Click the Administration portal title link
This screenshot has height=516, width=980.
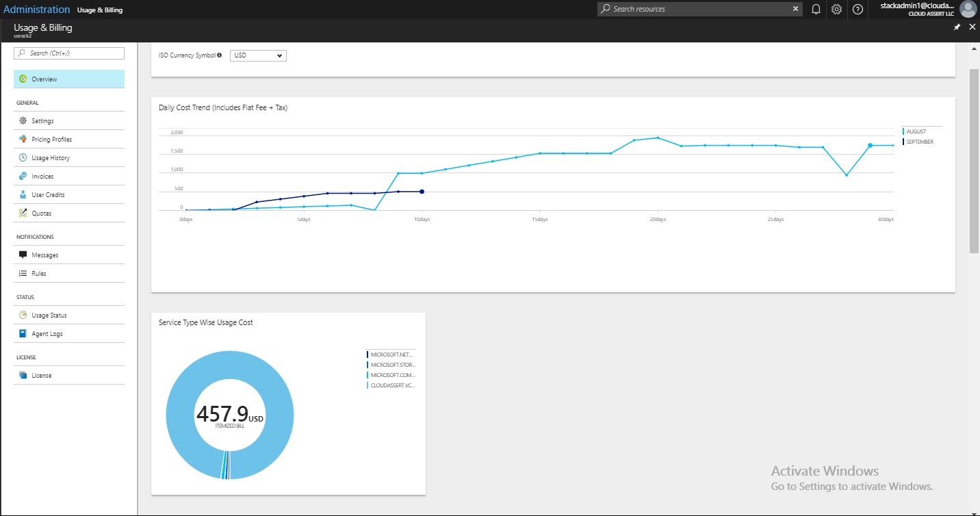pyautogui.click(x=36, y=10)
